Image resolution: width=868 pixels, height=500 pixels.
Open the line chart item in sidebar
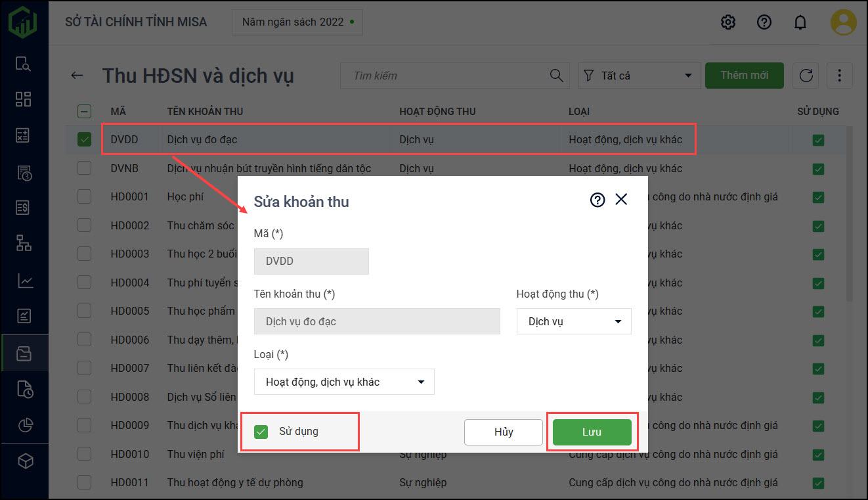24,281
